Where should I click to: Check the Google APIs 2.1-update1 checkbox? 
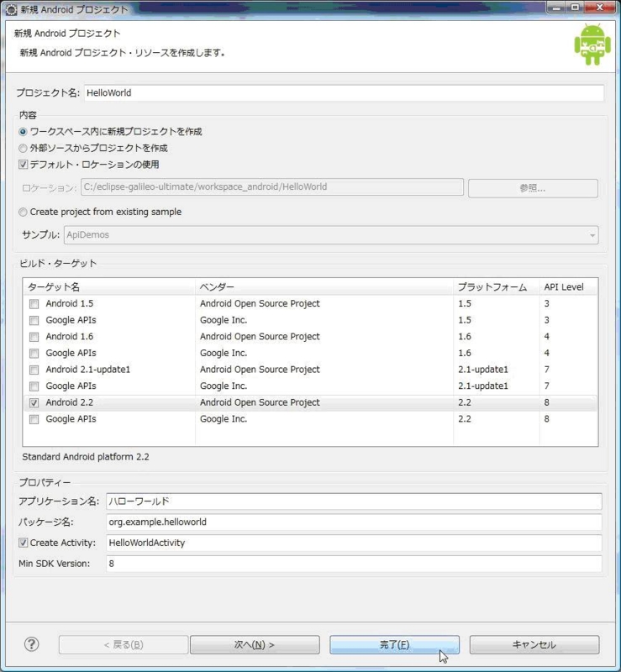click(34, 386)
